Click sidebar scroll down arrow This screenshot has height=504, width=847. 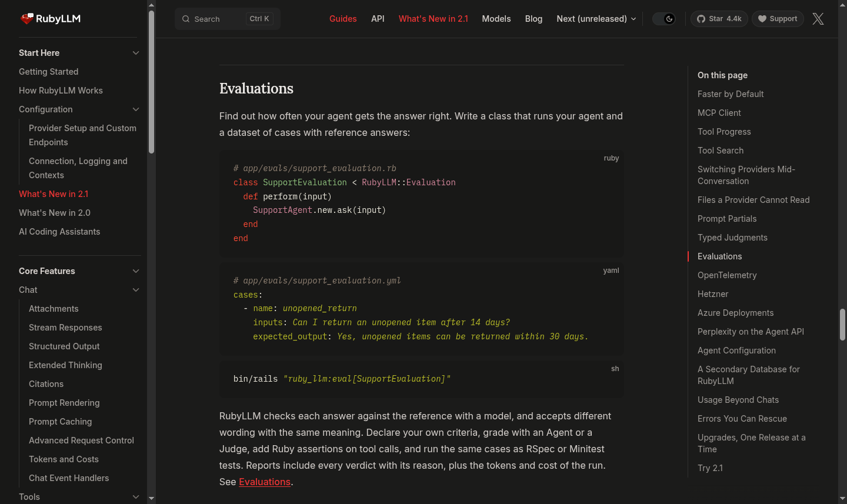[151, 499]
